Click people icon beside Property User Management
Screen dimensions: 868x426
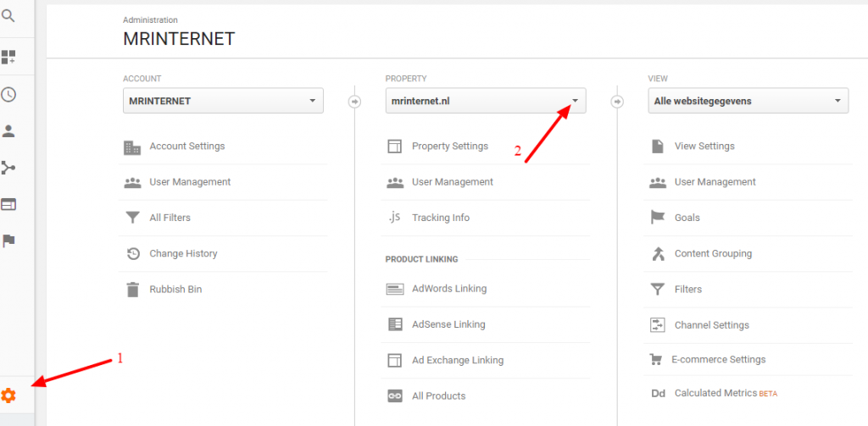tap(395, 183)
